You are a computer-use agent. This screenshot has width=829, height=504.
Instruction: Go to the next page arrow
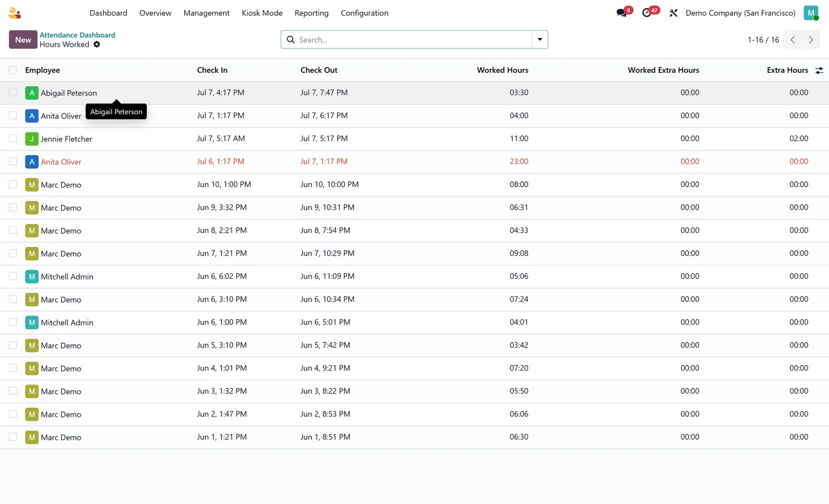click(x=811, y=40)
